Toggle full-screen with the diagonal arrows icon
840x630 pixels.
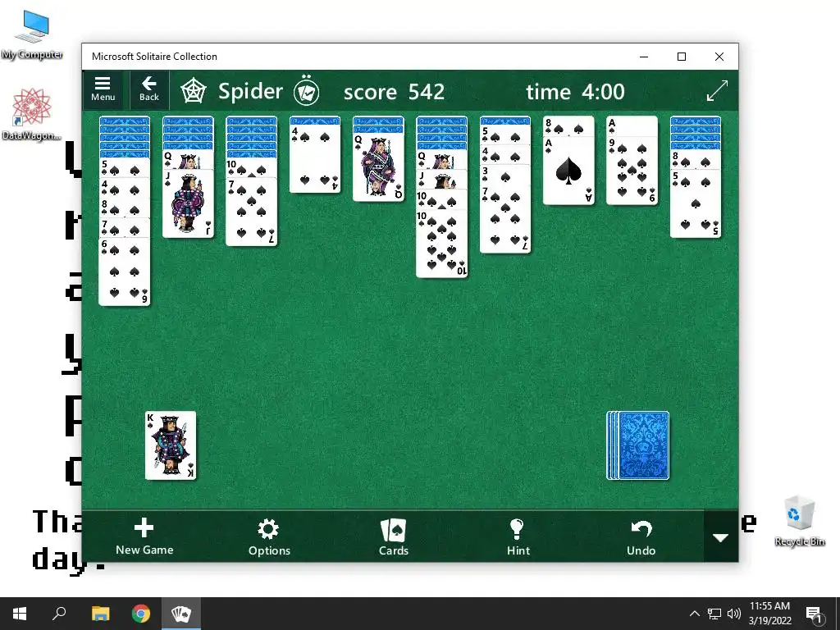717,90
